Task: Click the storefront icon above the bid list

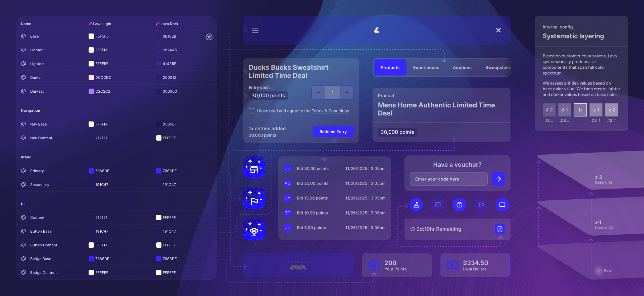Action: [x=254, y=167]
